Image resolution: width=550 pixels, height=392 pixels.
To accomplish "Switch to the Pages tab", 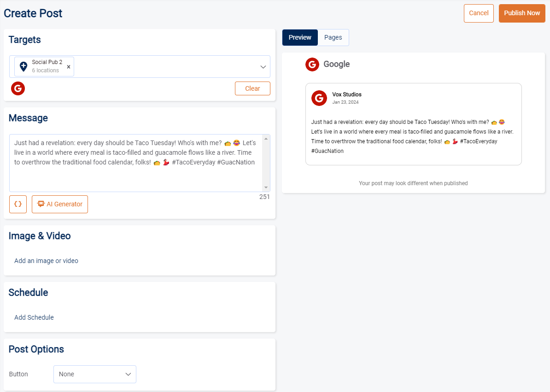I will pos(333,37).
